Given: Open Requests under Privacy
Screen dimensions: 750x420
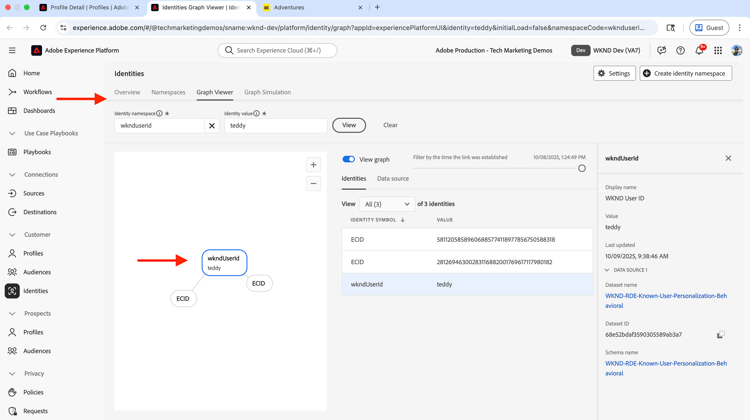Looking at the screenshot, I should pyautogui.click(x=35, y=411).
